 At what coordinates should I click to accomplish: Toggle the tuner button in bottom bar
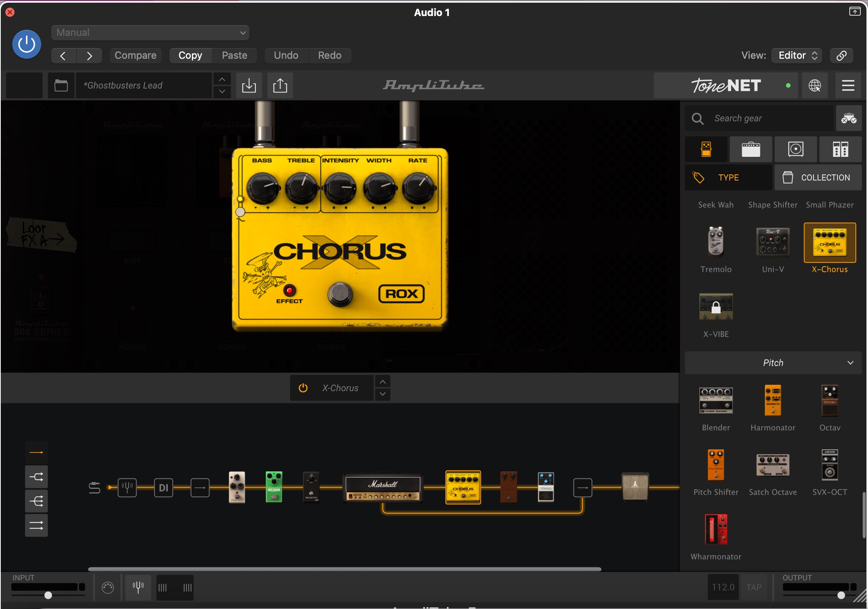point(138,588)
